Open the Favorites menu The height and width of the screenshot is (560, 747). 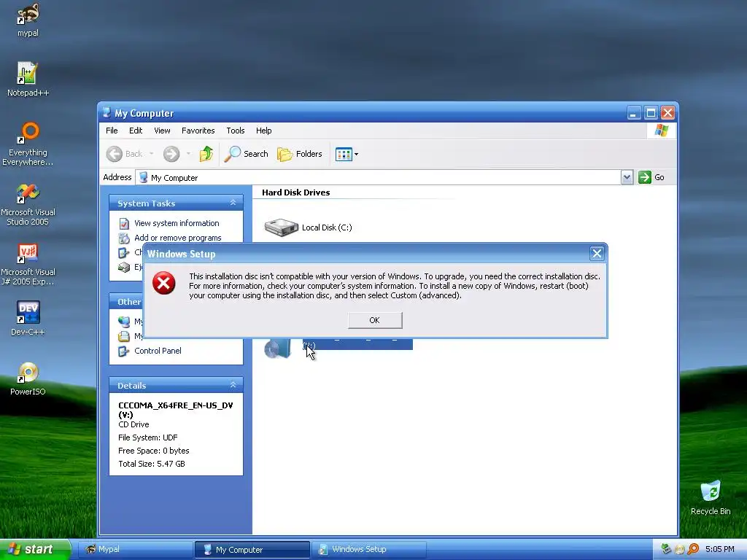click(198, 131)
